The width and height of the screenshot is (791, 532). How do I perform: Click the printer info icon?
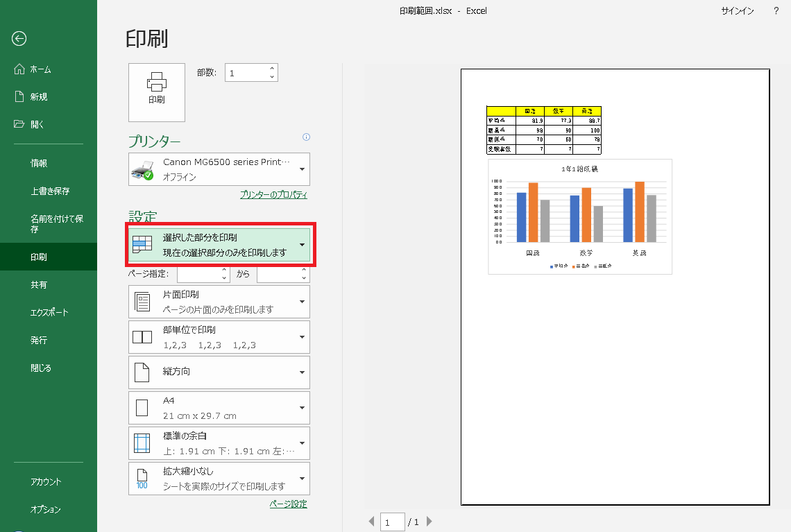click(306, 137)
